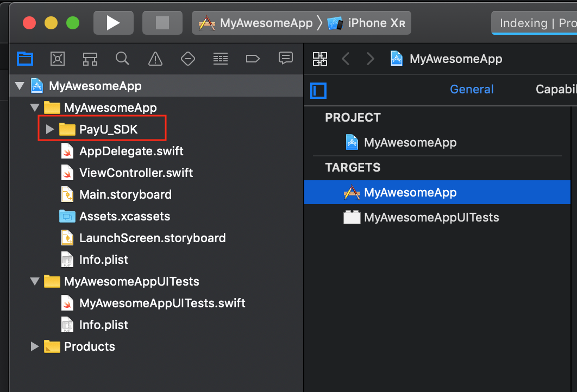This screenshot has height=392, width=577.
Task: Expand the Products folder triangle
Action: coord(35,347)
